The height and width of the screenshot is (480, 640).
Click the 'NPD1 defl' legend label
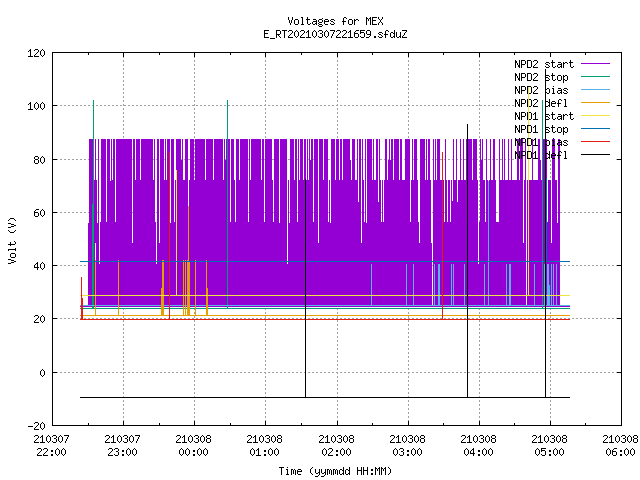point(541,156)
